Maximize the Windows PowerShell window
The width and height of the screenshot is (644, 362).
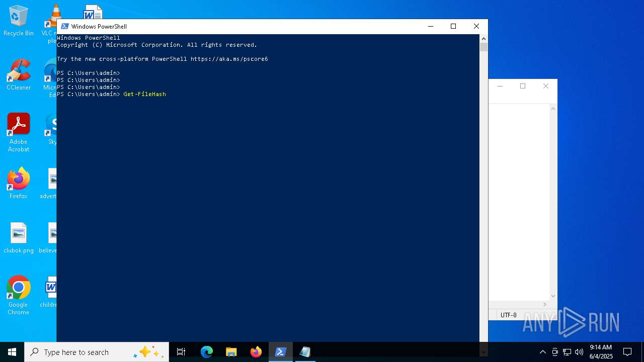pyautogui.click(x=453, y=26)
